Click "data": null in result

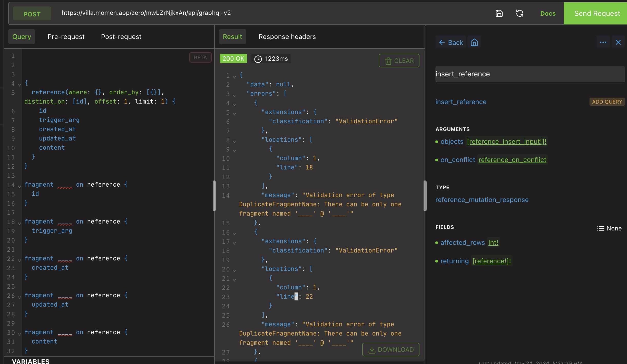point(270,84)
